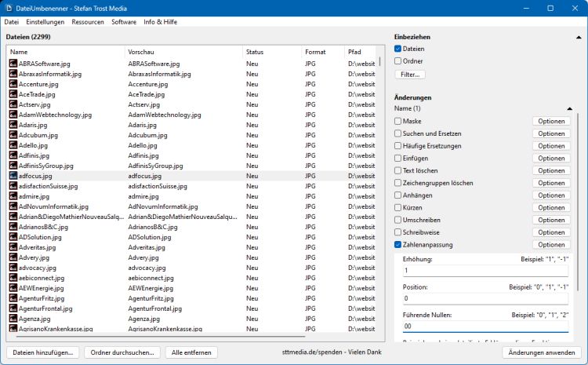Viewport: 588px width, 365px height.
Task: Open the Ressourcen menu
Action: pyautogui.click(x=88, y=22)
